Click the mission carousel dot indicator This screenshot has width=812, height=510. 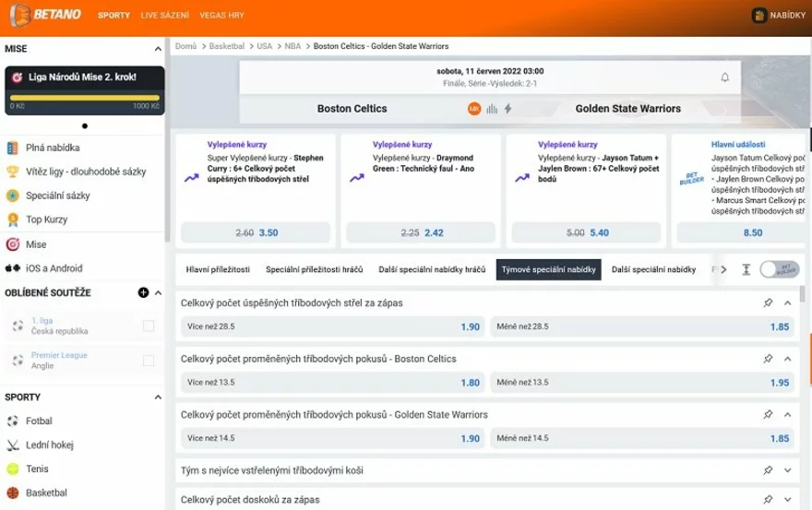point(85,125)
